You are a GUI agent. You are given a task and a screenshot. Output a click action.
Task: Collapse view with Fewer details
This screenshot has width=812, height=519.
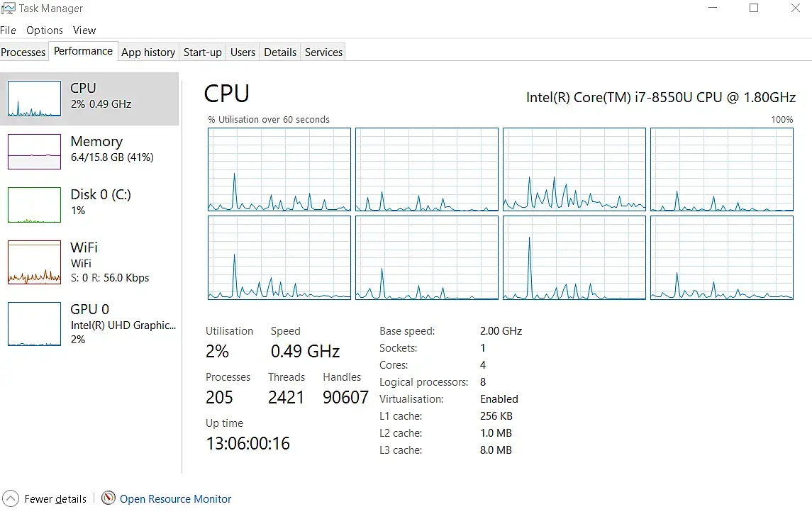pyautogui.click(x=55, y=499)
